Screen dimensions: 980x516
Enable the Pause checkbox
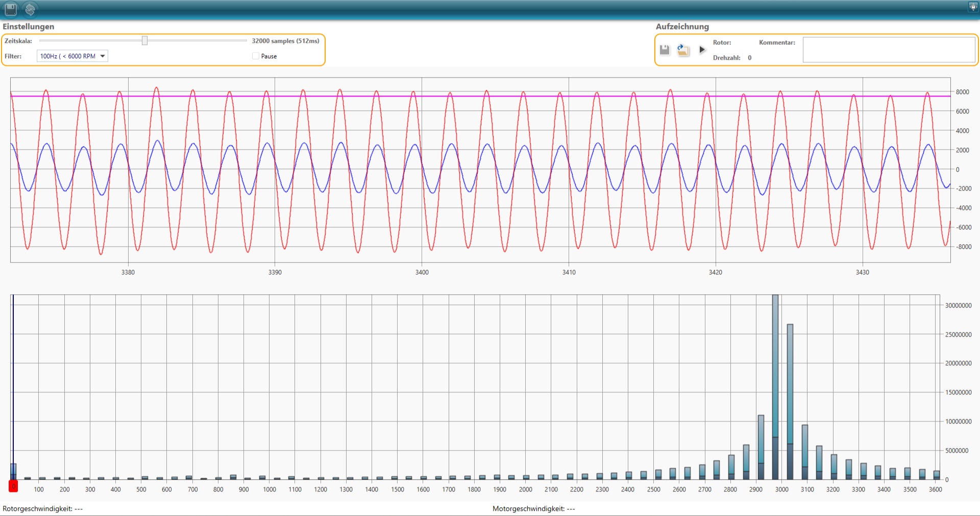(256, 56)
